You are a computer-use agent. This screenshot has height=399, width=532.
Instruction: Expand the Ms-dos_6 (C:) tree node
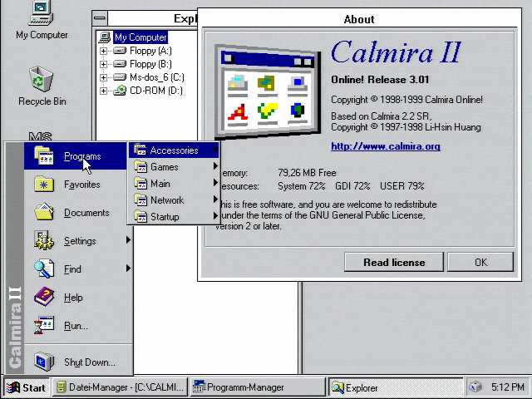coord(104,77)
